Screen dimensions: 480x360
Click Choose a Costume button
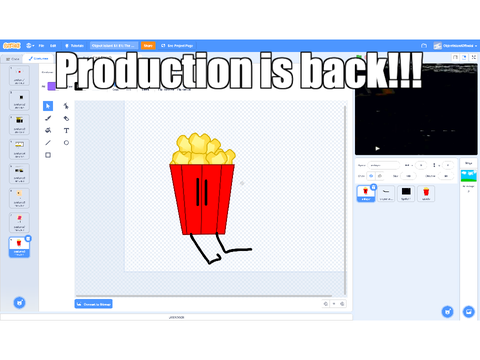pyautogui.click(x=19, y=303)
